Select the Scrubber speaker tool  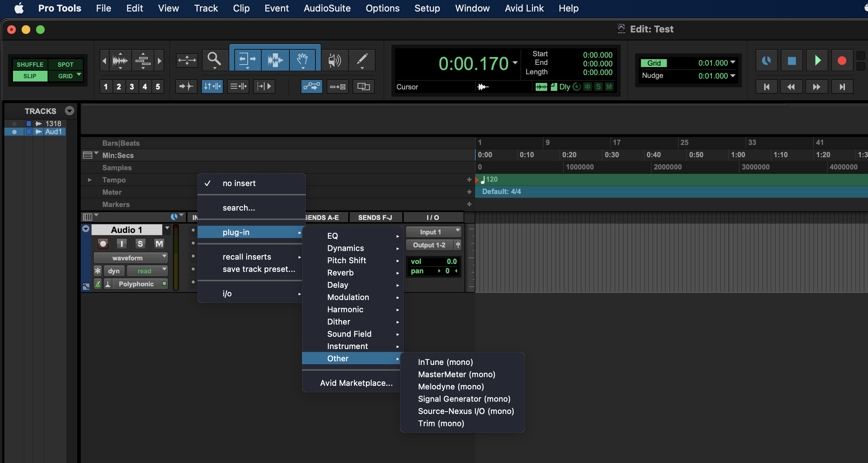click(334, 59)
